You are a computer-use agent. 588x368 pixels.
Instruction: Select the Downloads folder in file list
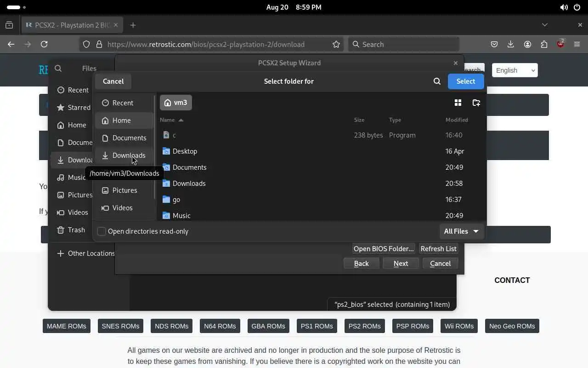322,184
